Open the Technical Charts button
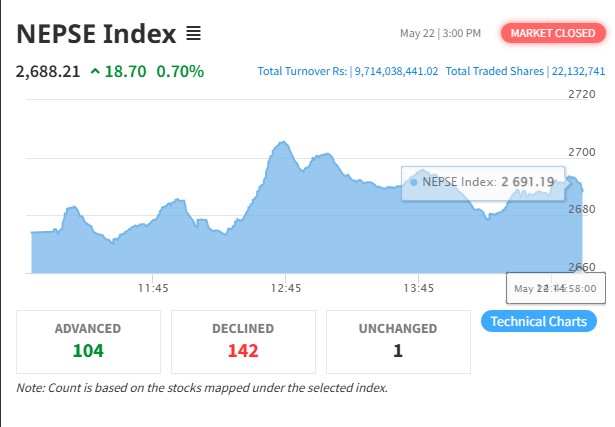The width and height of the screenshot is (615, 427). 539,321
